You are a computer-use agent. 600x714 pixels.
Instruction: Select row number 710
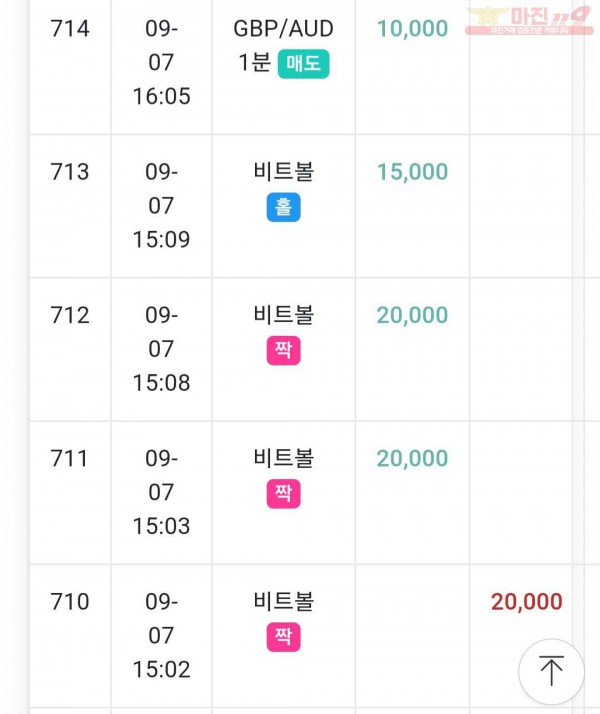(x=70, y=602)
